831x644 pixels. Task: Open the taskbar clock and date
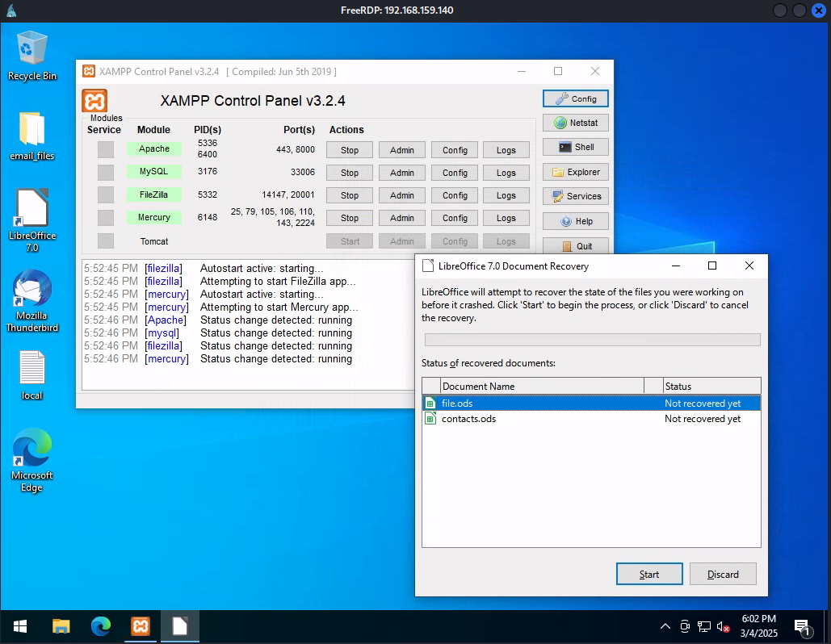click(x=759, y=626)
